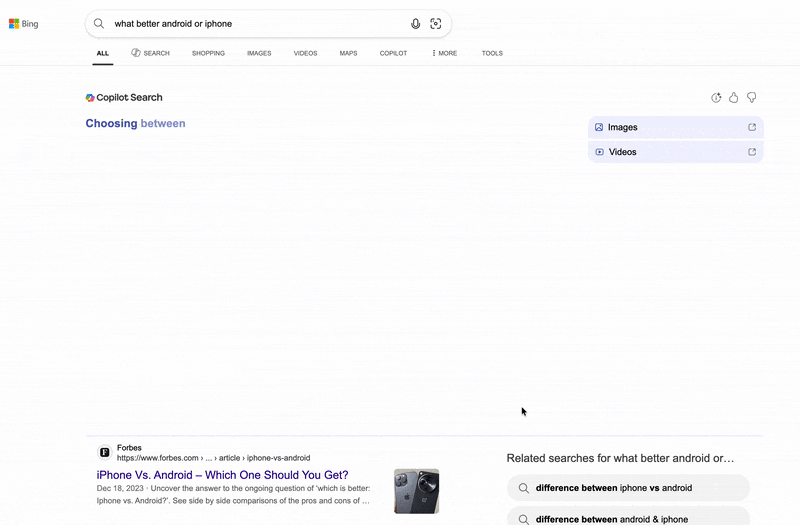Open visual search camera icon
800x525 pixels.
pyautogui.click(x=436, y=24)
